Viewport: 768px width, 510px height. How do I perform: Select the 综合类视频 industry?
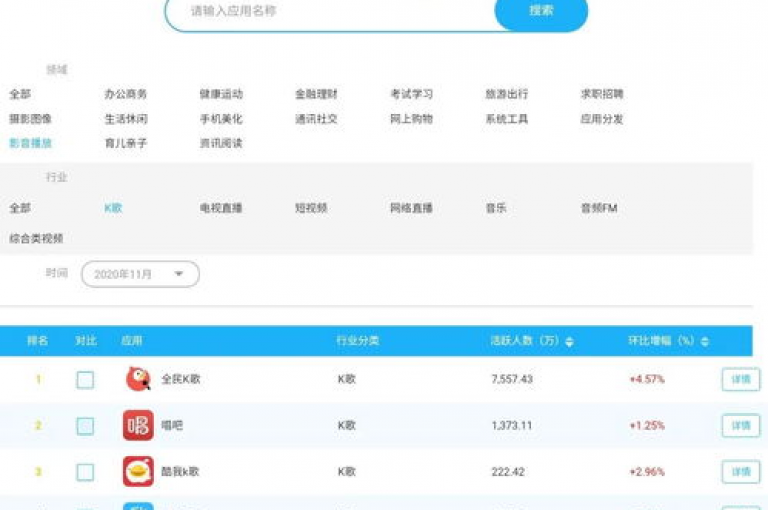pos(36,239)
